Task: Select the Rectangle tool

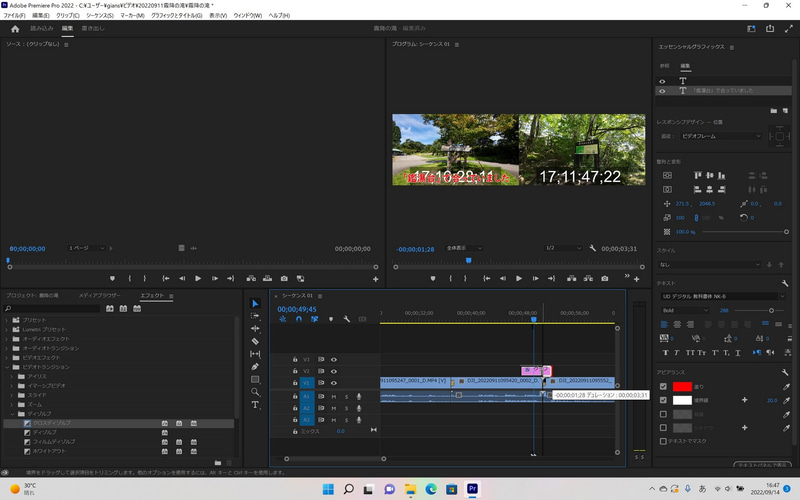Action: [x=255, y=379]
